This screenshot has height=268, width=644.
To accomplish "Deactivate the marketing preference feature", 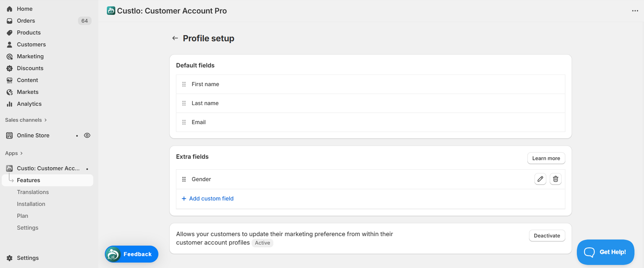I will coord(547,236).
